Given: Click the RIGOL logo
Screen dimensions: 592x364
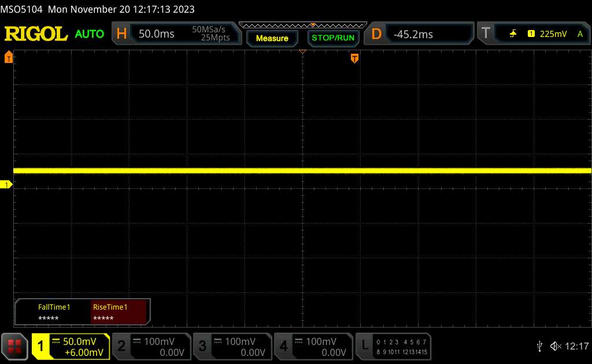Looking at the screenshot, I should 36,34.
